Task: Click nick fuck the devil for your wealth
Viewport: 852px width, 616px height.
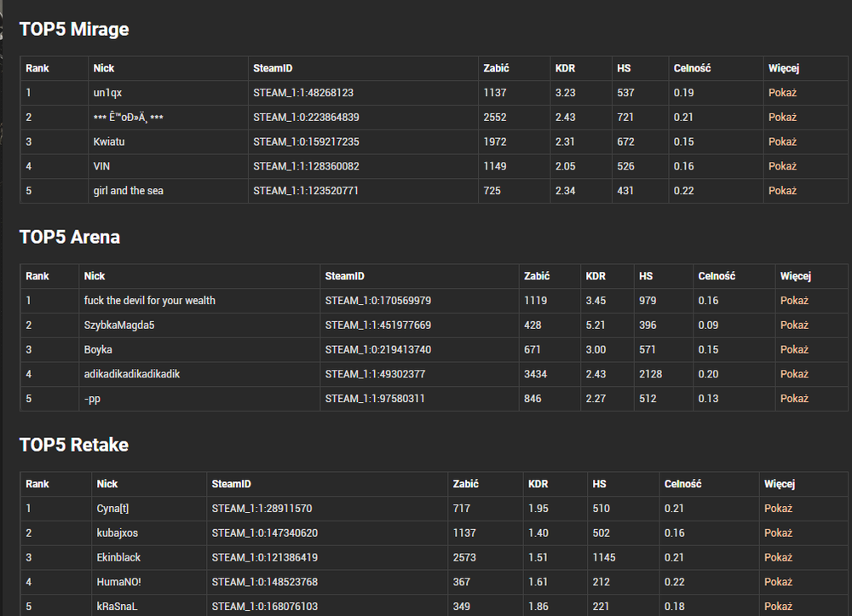Action: tap(149, 301)
